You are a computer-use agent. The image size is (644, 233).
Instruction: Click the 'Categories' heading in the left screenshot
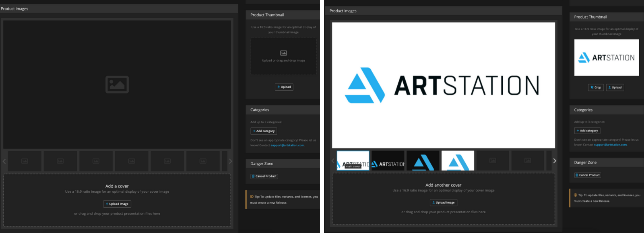[x=260, y=110]
